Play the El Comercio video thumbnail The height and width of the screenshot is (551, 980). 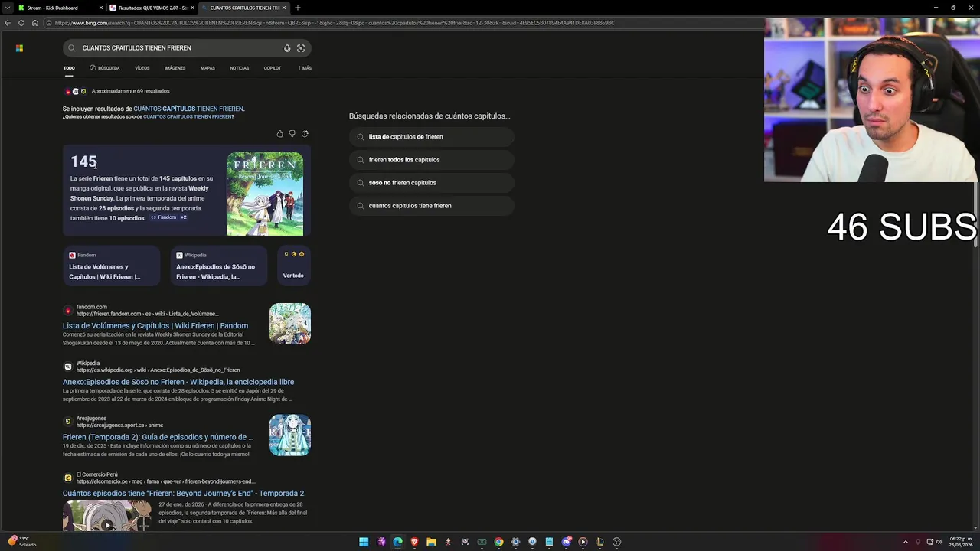(x=107, y=516)
